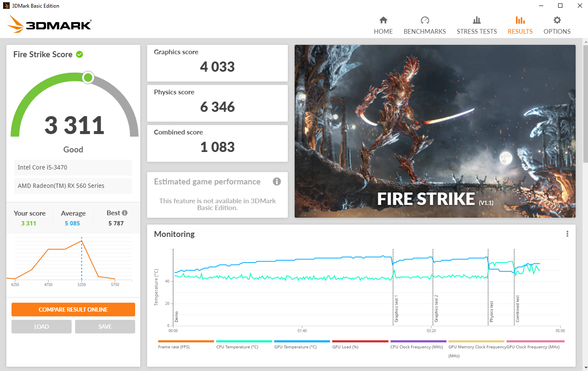Open the Results bar chart icon

(x=520, y=20)
